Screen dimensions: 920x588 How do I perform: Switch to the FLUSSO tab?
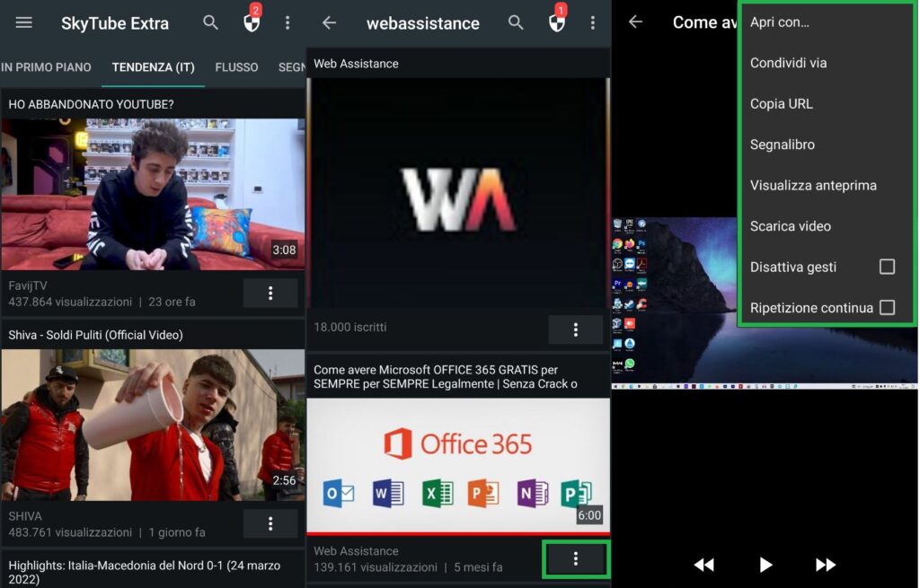click(x=236, y=67)
